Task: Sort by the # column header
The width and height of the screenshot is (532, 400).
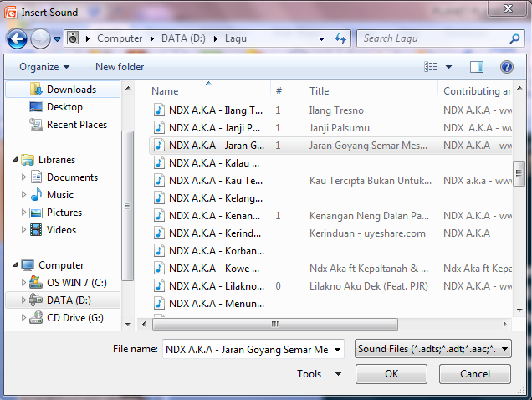Action: (288, 91)
